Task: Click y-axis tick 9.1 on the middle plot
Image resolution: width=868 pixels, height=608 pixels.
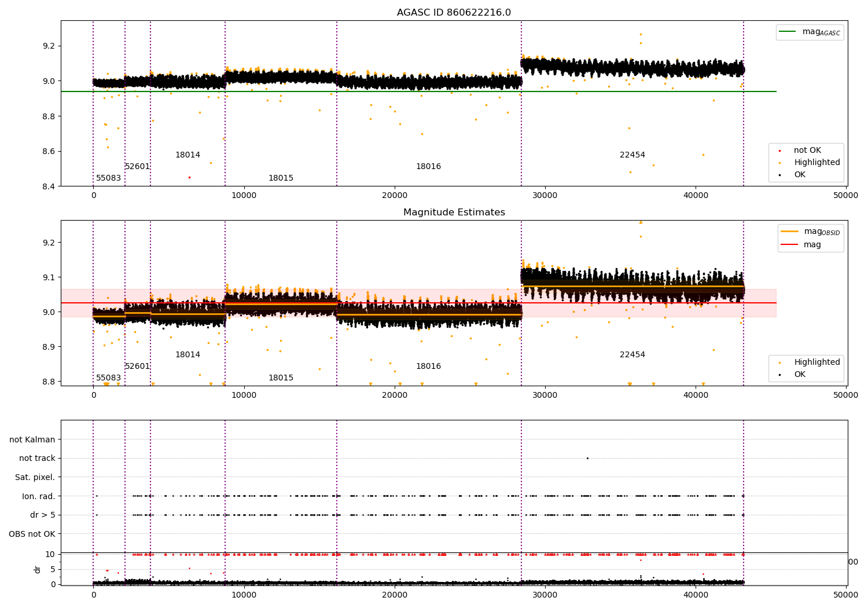Action: tap(48, 277)
